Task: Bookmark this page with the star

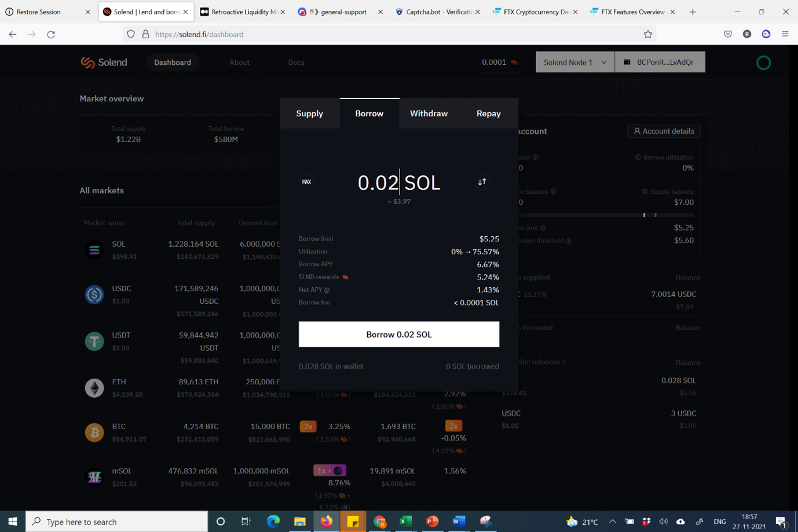Action: [x=648, y=34]
